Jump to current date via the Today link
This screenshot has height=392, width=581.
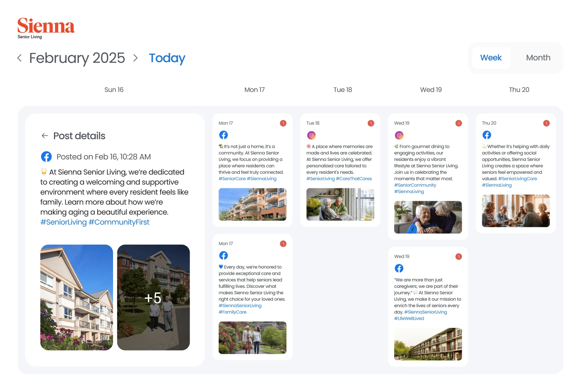pyautogui.click(x=167, y=58)
